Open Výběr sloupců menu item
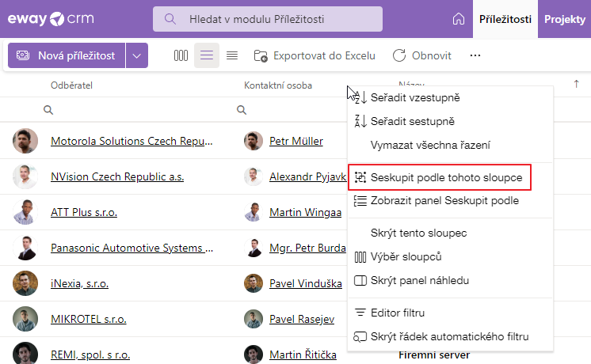The height and width of the screenshot is (364, 591). [x=450, y=256]
